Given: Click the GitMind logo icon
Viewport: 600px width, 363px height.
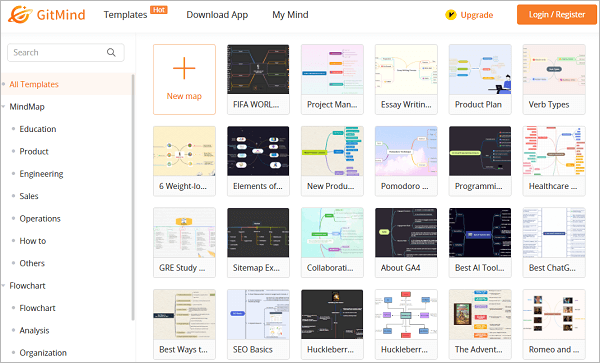Looking at the screenshot, I should (20, 14).
